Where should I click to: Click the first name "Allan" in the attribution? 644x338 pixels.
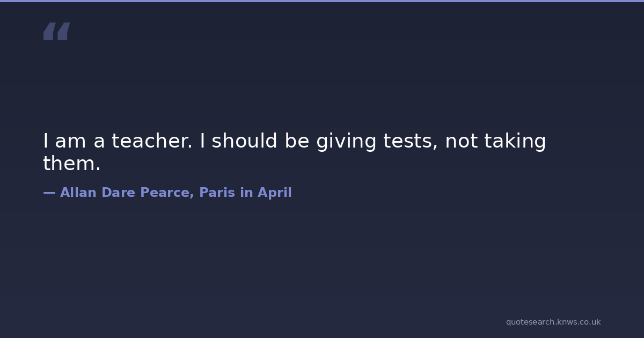click(x=78, y=193)
